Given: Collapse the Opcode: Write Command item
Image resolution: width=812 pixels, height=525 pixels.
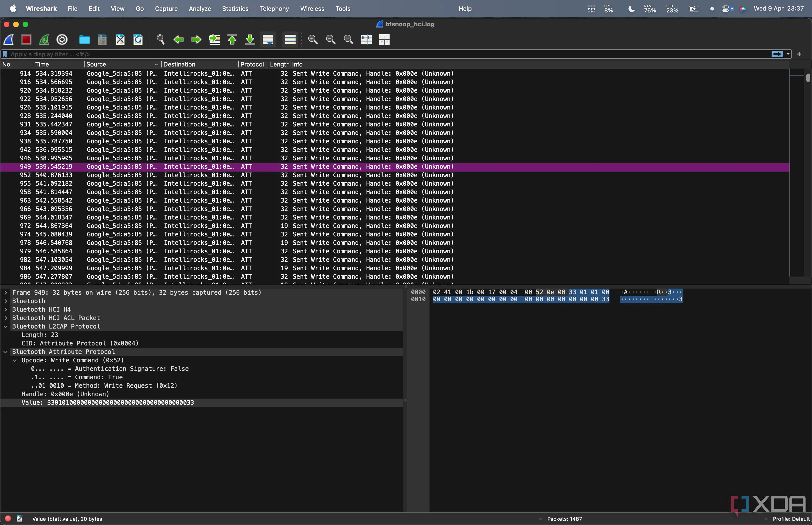Looking at the screenshot, I should (15, 360).
